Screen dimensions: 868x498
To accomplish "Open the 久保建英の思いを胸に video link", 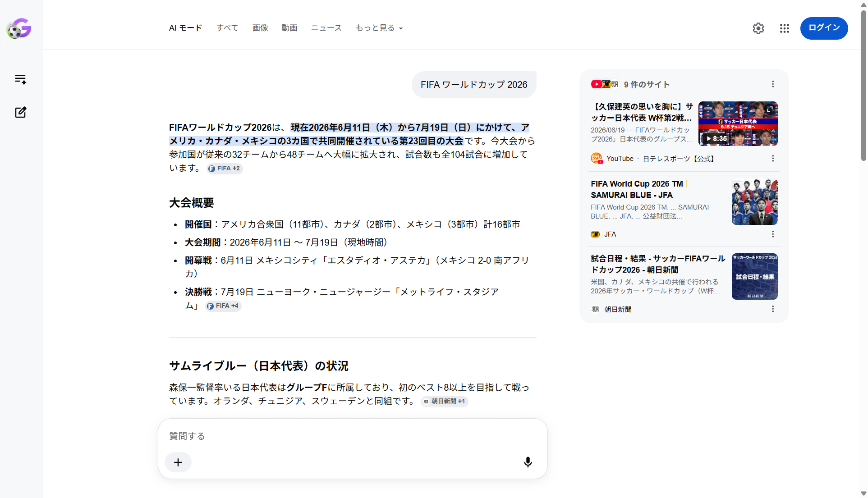I will click(642, 112).
